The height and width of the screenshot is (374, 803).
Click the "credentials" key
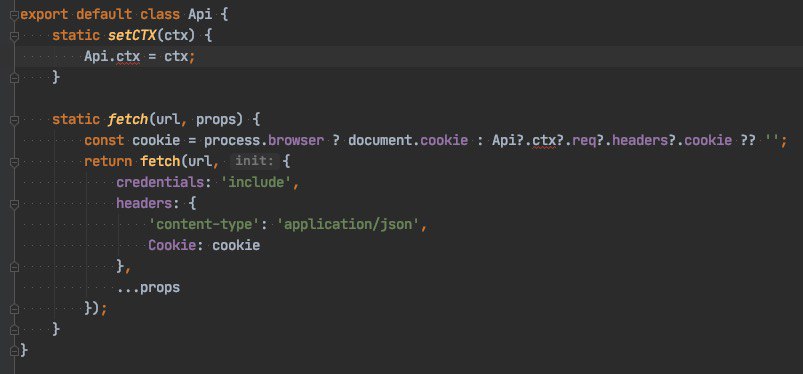(x=160, y=183)
